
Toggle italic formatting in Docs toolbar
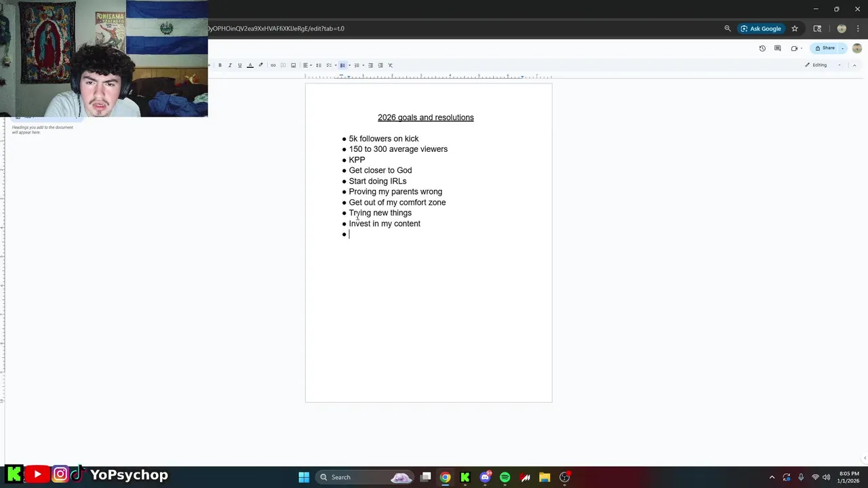click(x=230, y=65)
